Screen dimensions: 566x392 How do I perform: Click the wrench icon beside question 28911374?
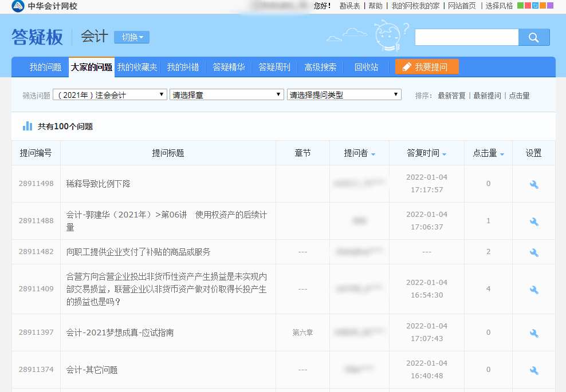[533, 370]
